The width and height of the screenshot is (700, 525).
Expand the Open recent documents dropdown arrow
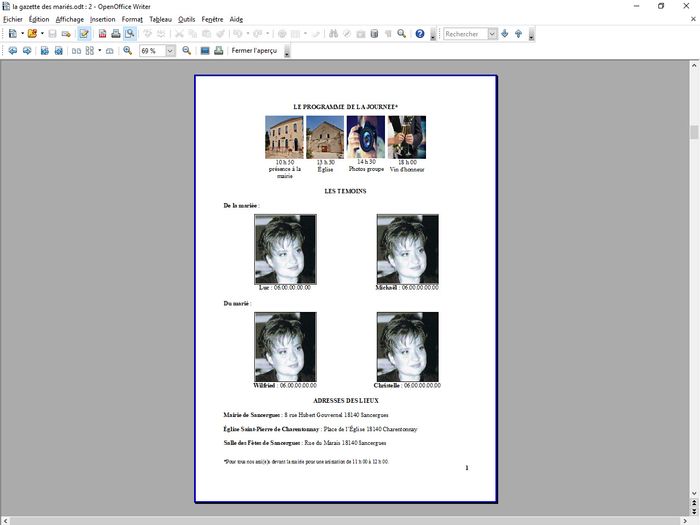tap(42, 33)
